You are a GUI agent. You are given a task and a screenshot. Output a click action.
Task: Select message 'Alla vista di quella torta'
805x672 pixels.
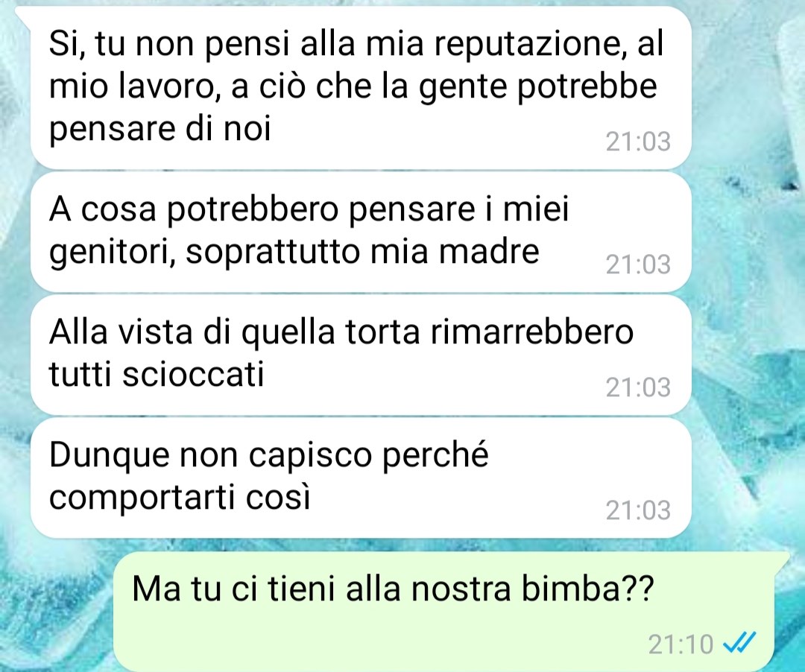(x=361, y=355)
